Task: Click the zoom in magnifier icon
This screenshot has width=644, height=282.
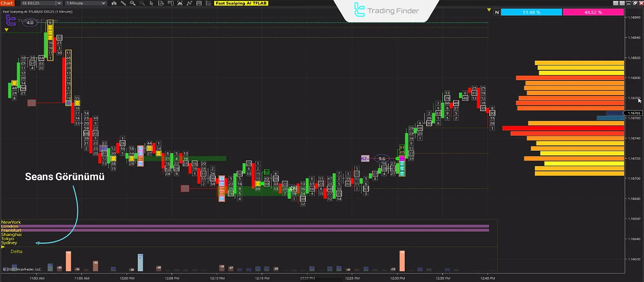Action: pyautogui.click(x=132, y=3)
